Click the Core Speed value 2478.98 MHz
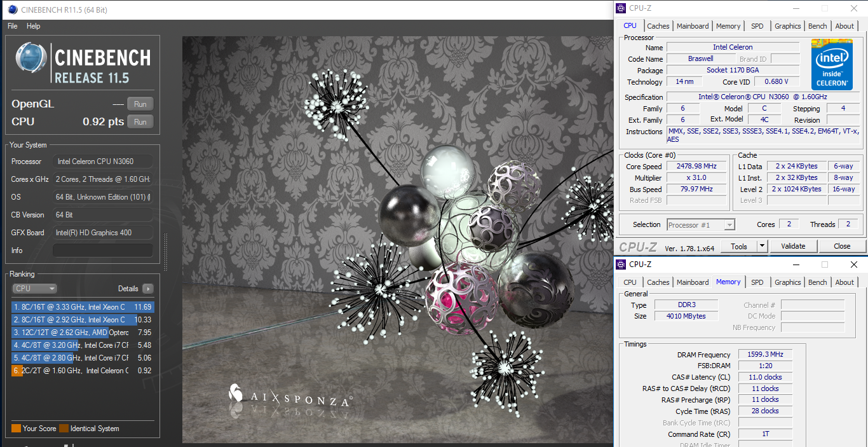868x447 pixels. point(696,167)
